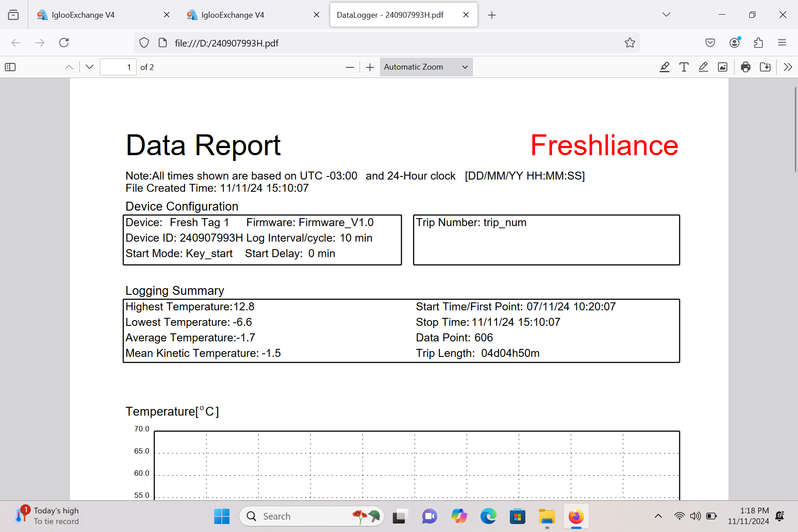
Task: Open the clock and calendar flyout
Action: coord(748,516)
